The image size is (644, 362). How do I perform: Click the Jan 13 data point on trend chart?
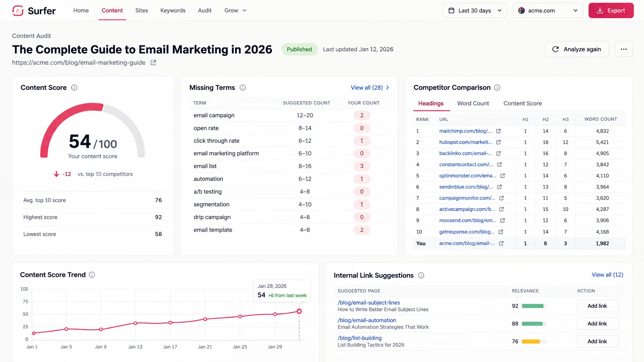click(x=135, y=323)
